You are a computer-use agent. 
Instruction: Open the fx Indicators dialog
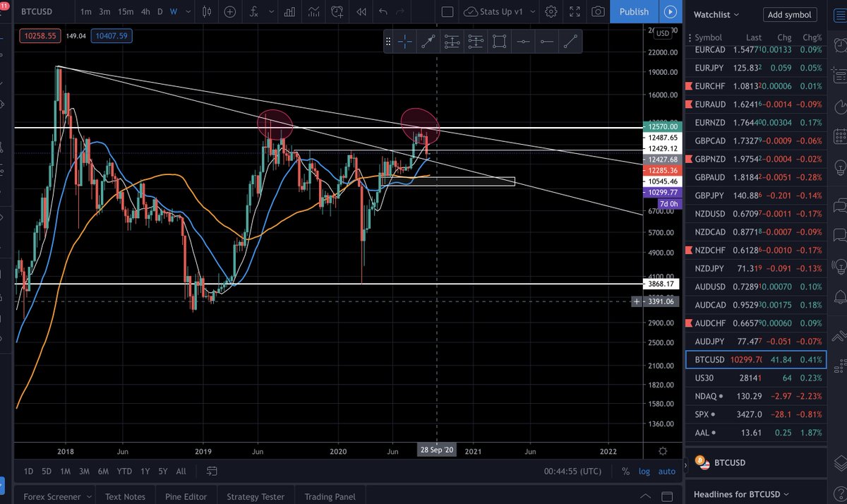click(x=254, y=12)
